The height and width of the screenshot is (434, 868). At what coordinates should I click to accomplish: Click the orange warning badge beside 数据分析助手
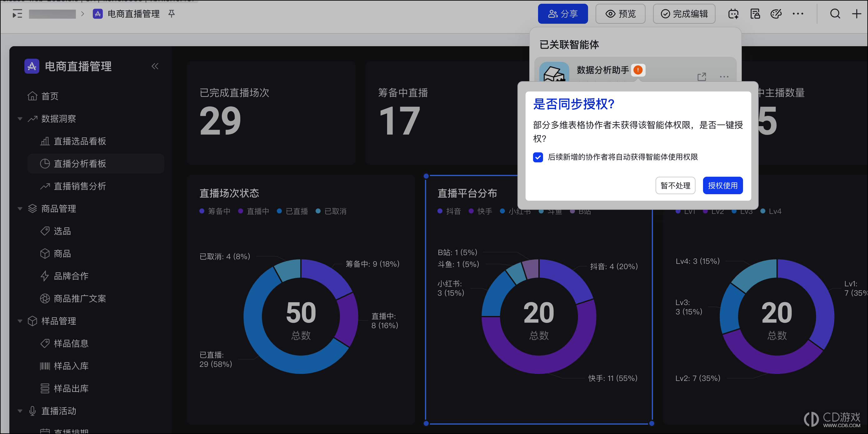638,70
